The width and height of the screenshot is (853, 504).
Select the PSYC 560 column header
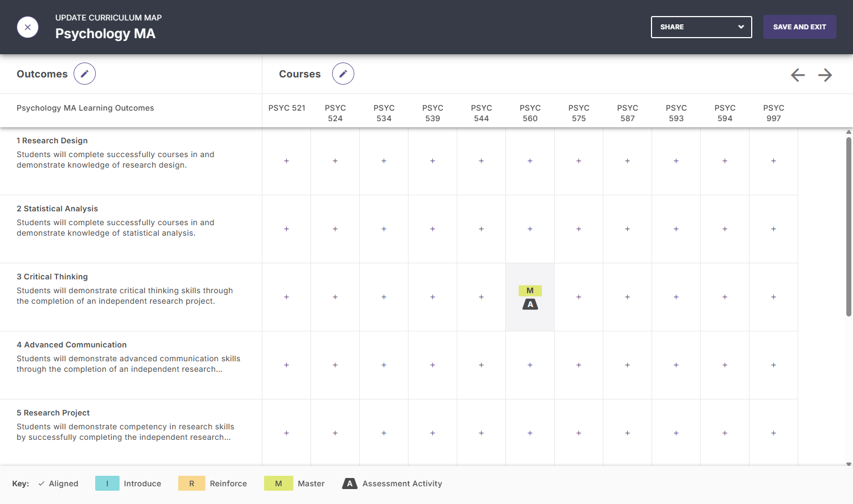(x=530, y=113)
